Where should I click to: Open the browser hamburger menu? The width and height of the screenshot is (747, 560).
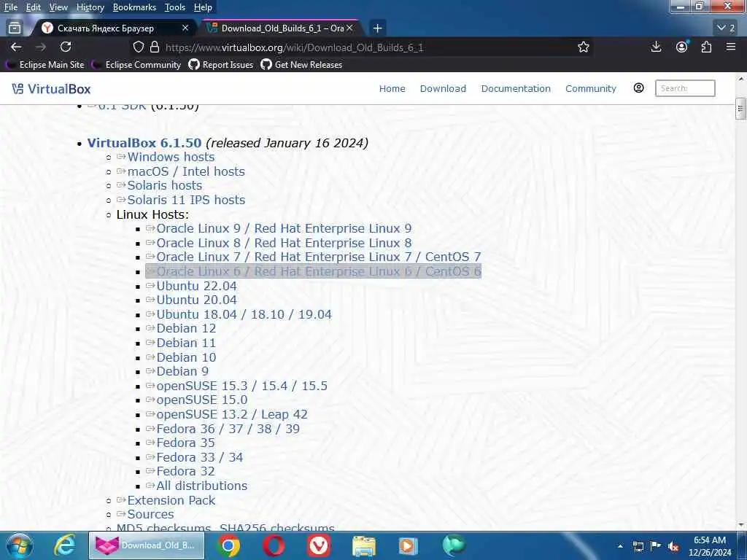pos(731,47)
